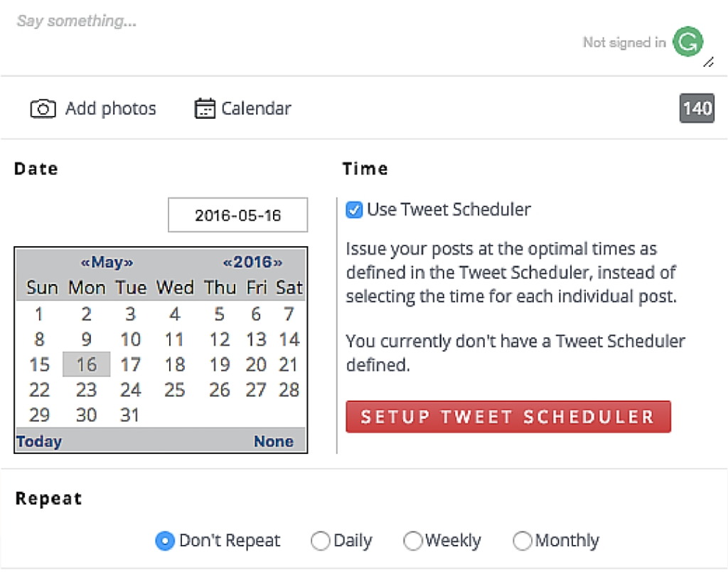Image resolution: width=728 pixels, height=572 pixels.
Task: Click the None link in calendar
Action: (x=274, y=441)
